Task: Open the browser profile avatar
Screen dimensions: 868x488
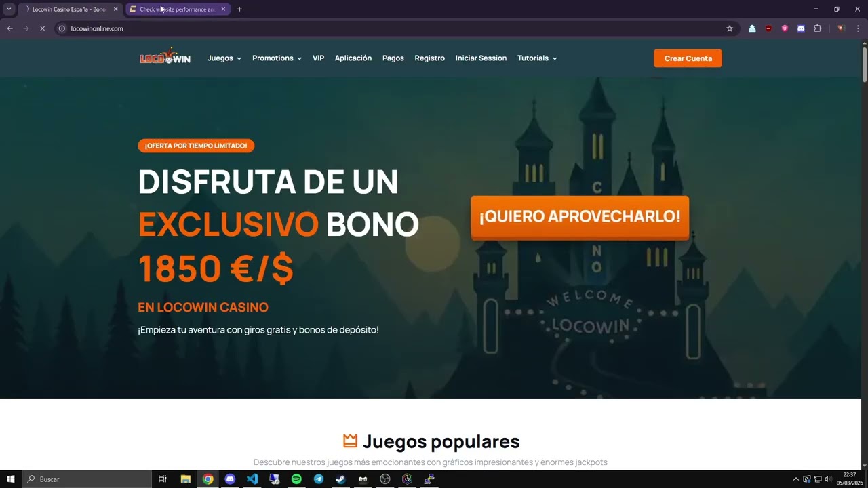Action: tap(841, 28)
